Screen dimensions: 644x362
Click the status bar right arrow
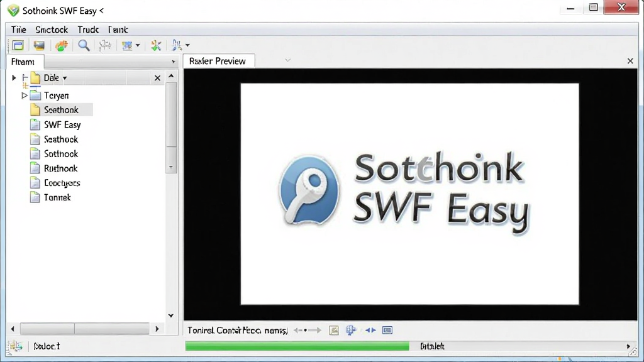pos(628,347)
